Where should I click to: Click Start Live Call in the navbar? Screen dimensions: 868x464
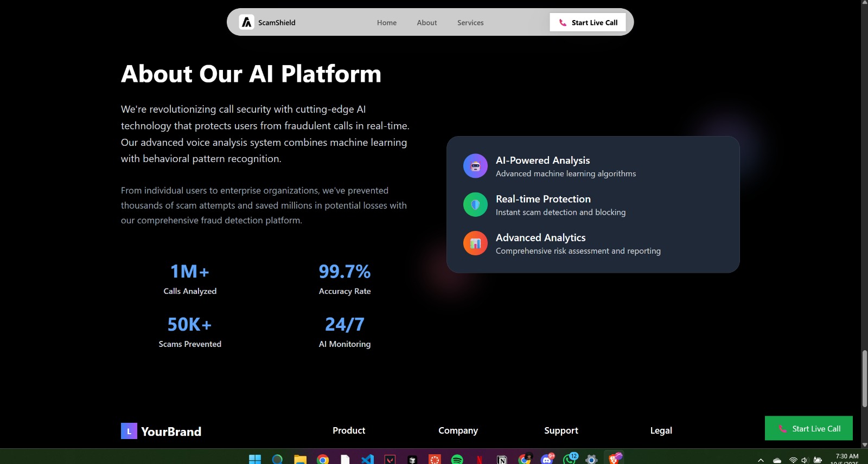[x=588, y=22]
